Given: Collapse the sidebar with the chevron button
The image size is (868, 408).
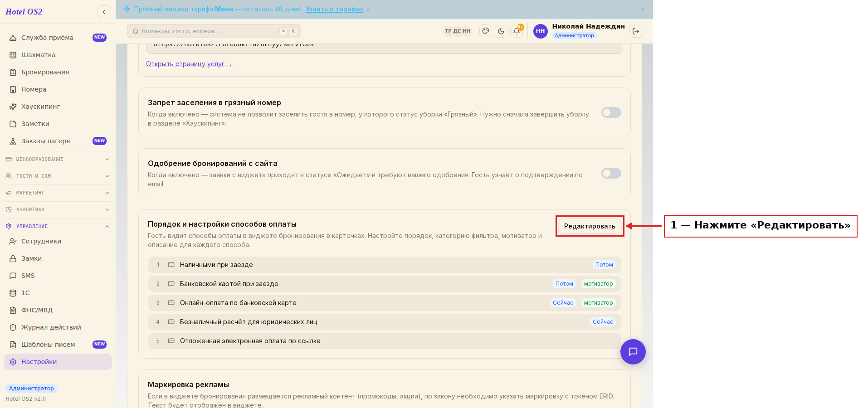Looking at the screenshot, I should click(x=104, y=12).
